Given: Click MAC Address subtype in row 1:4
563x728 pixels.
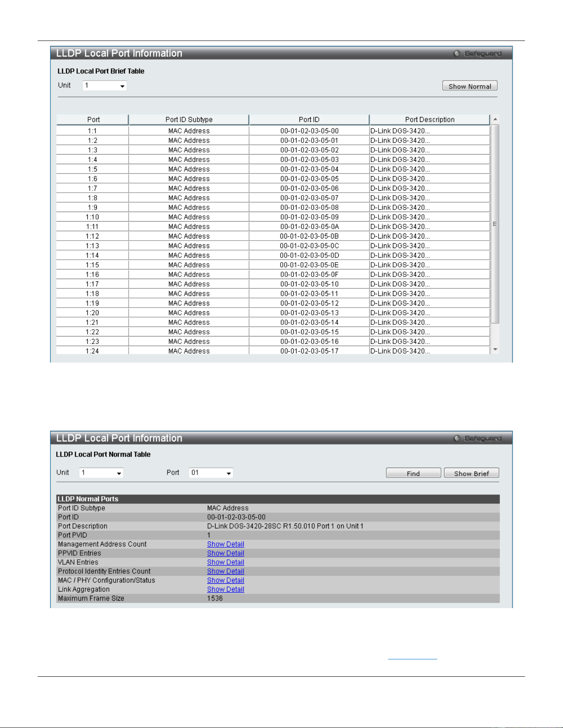Looking at the screenshot, I should point(189,160).
